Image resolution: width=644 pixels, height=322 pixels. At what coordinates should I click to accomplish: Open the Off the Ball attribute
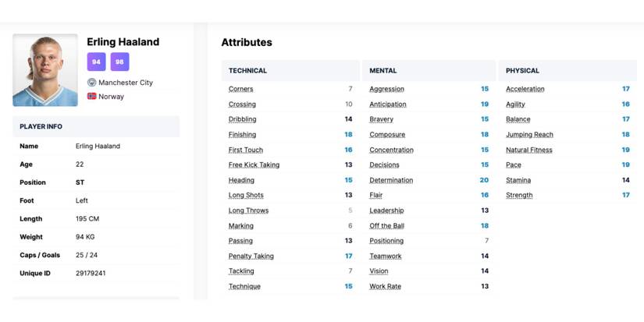[388, 226]
